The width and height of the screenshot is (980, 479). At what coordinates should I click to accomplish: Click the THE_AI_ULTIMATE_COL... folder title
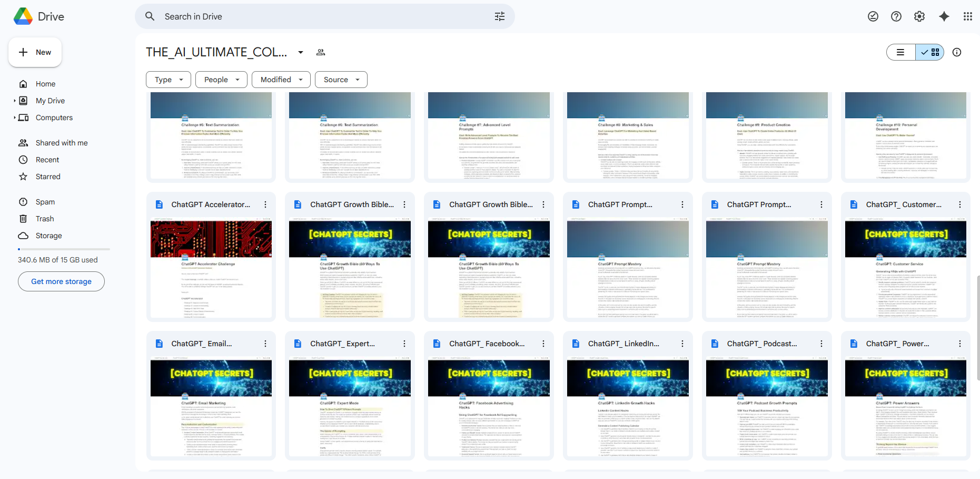click(x=216, y=52)
